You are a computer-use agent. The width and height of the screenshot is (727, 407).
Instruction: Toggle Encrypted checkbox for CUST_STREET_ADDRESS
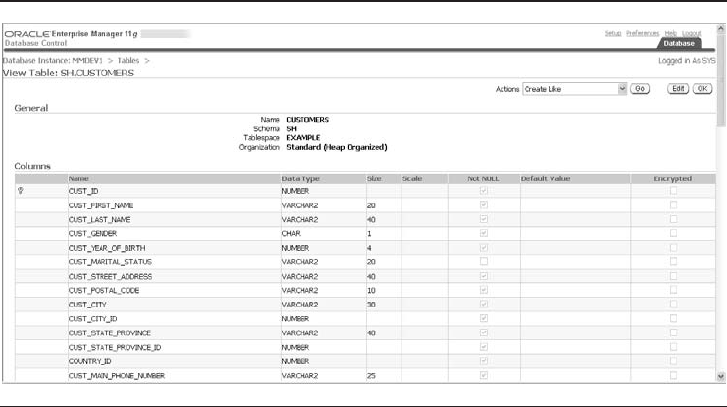[673, 276]
